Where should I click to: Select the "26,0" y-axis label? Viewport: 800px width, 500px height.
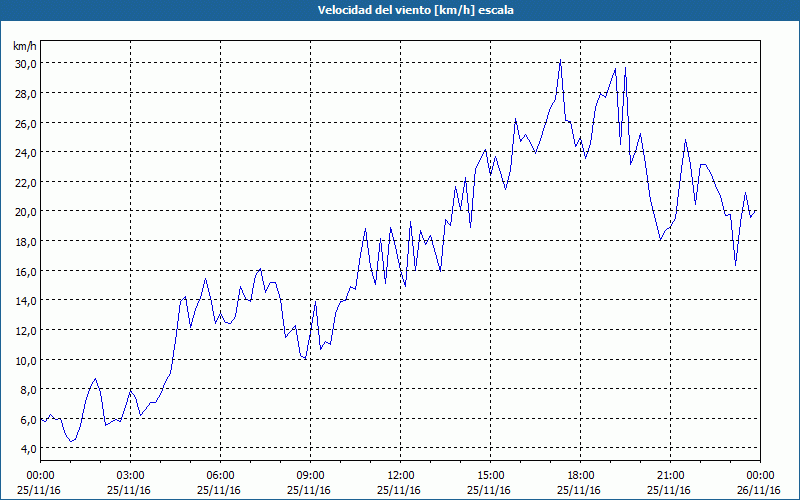(25, 123)
